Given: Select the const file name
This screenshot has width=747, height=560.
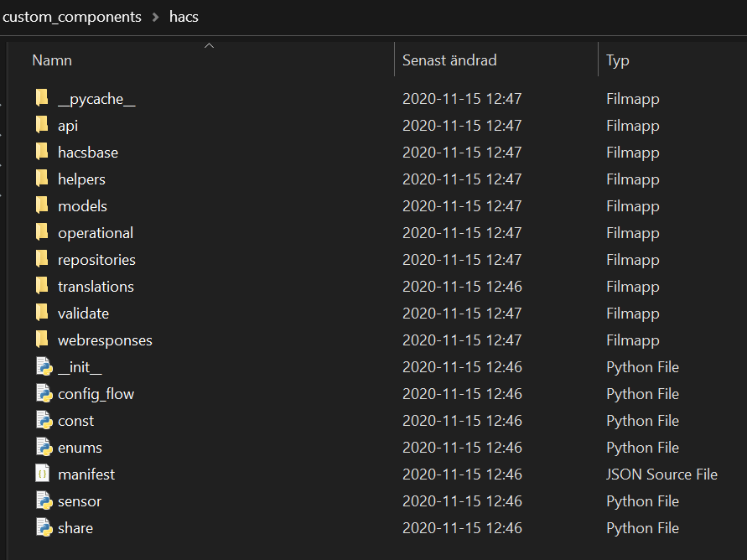Looking at the screenshot, I should [75, 421].
